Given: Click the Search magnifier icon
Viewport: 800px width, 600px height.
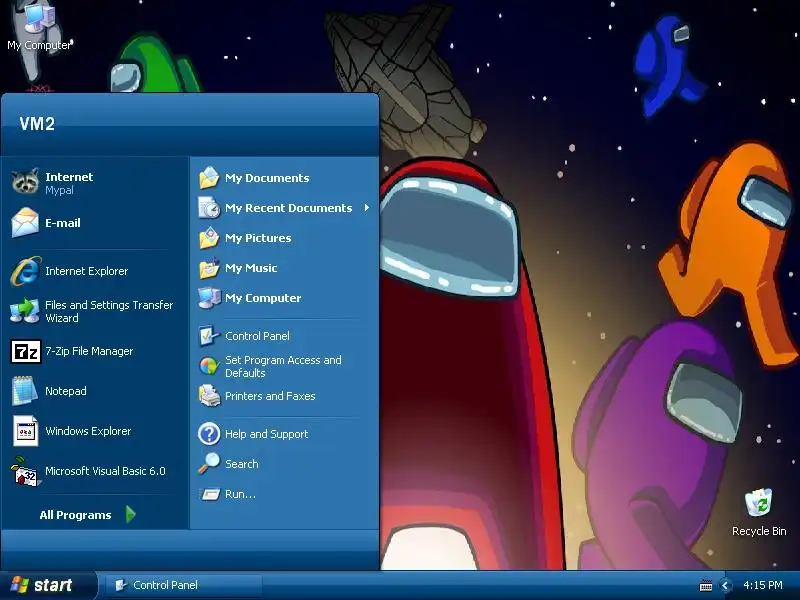Looking at the screenshot, I should 209,464.
